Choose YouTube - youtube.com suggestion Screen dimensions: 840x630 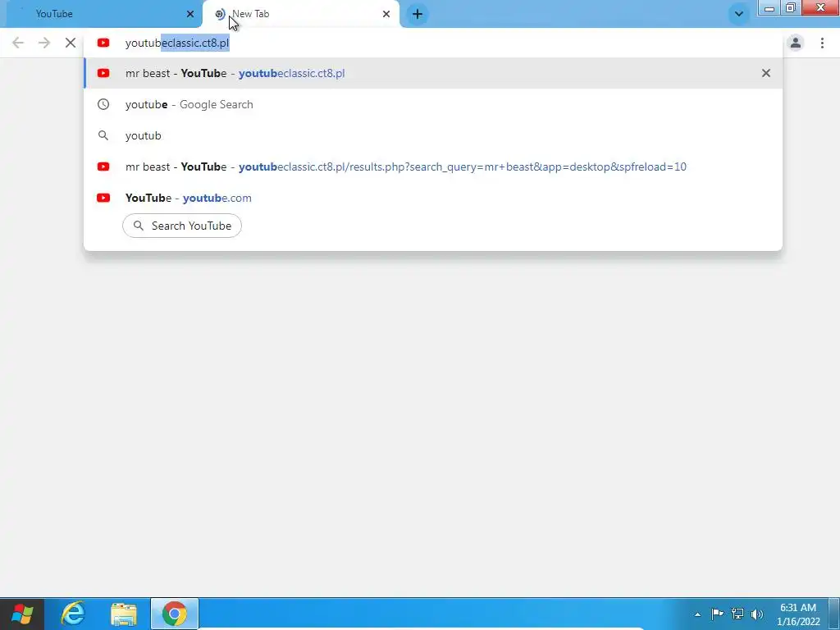[433, 198]
